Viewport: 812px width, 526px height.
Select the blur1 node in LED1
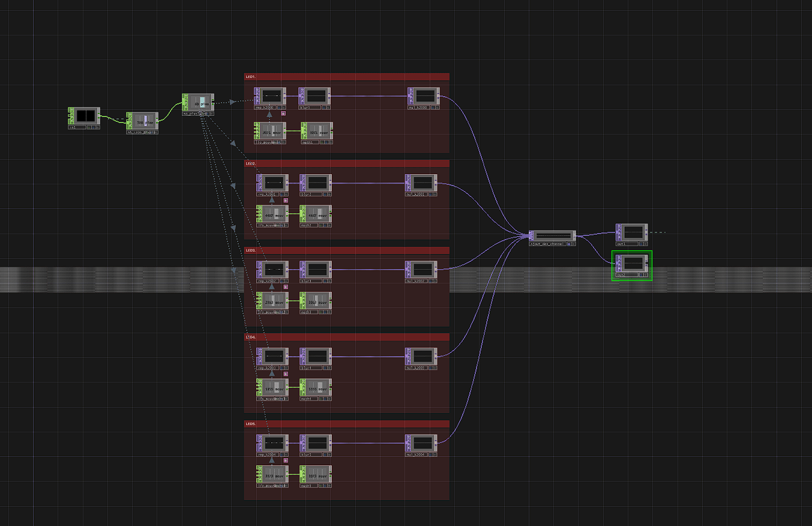(315, 95)
